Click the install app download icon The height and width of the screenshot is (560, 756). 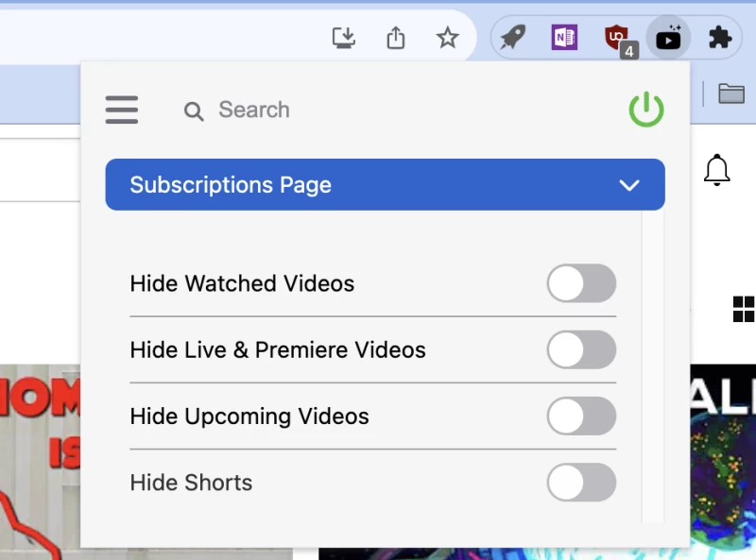pos(344,38)
